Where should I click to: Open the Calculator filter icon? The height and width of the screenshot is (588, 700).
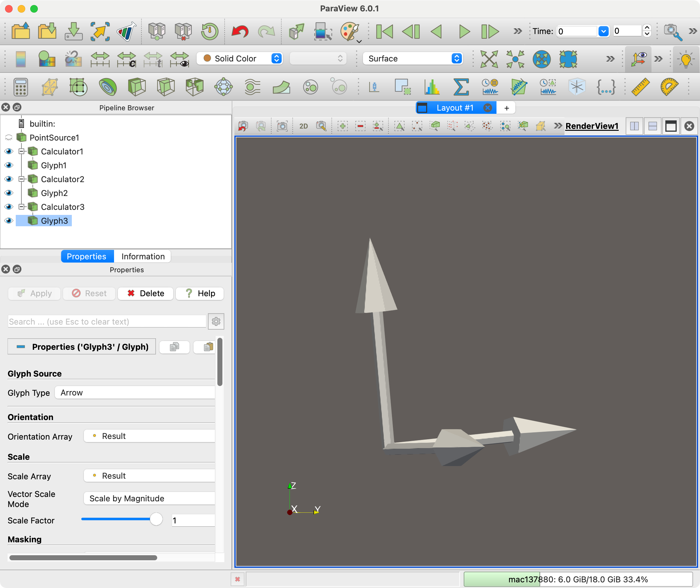(20, 87)
